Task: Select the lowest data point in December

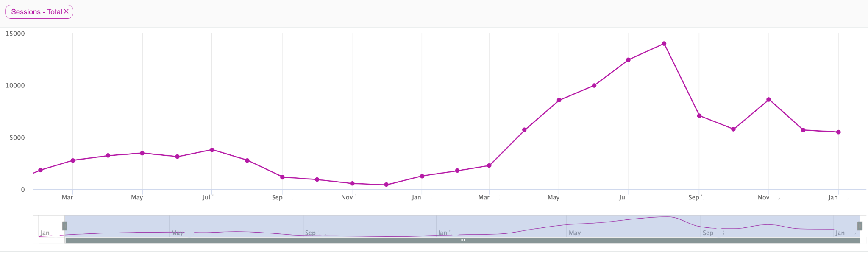Action: 386,185
